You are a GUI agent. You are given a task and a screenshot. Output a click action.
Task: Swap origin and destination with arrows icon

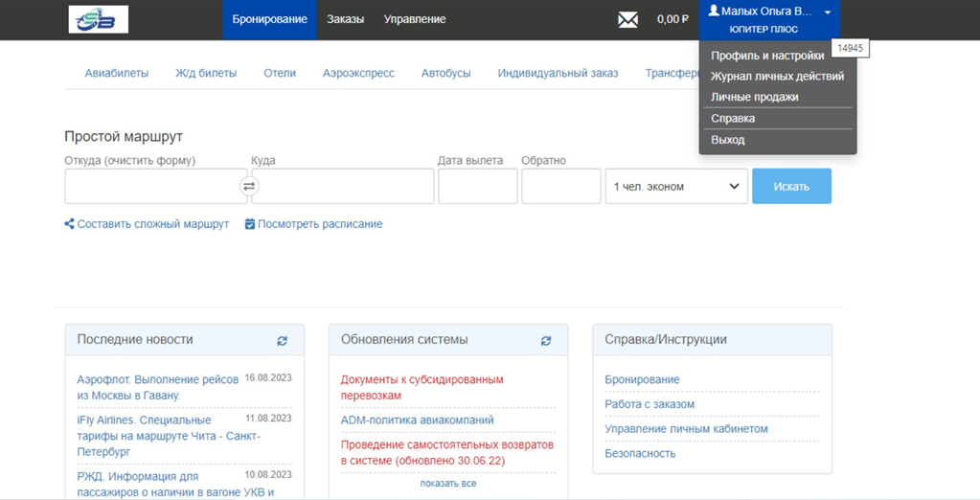249,186
